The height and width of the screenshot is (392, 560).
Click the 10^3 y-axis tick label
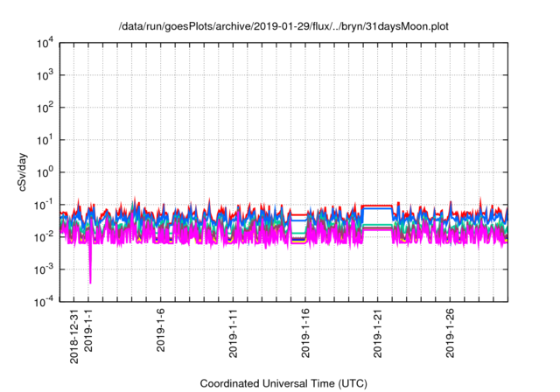(45, 76)
